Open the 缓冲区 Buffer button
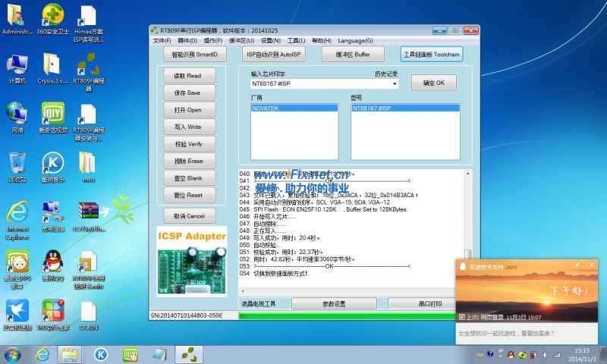 point(353,55)
